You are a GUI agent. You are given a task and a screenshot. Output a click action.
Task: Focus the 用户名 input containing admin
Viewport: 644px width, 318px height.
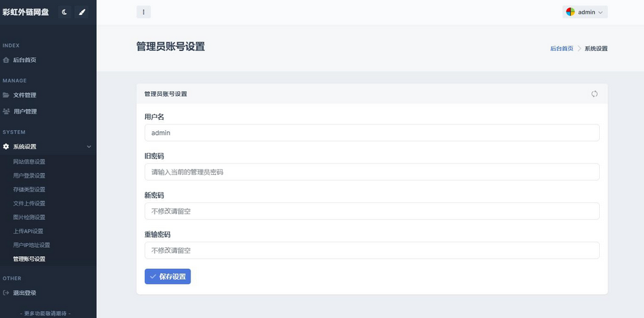point(372,133)
